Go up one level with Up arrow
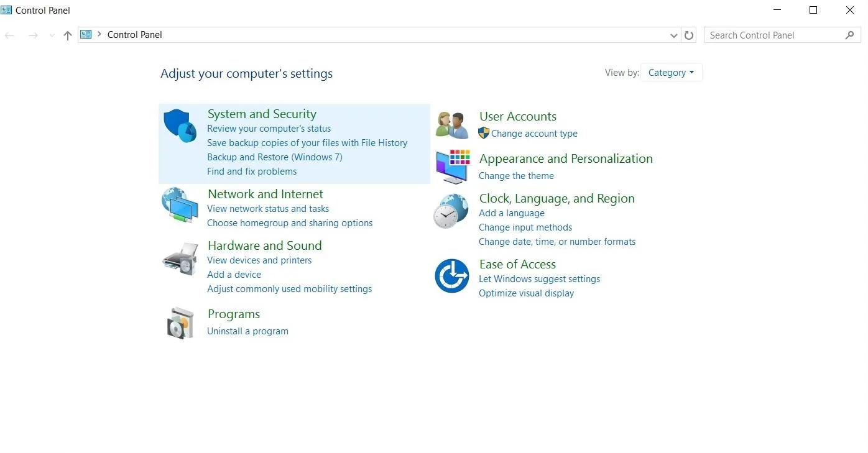 tap(68, 35)
